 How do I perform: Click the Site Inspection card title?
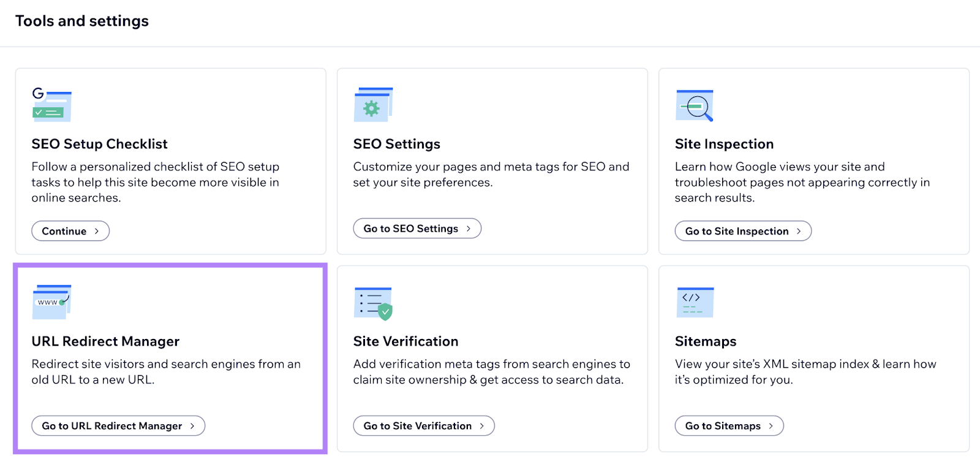pyautogui.click(x=724, y=144)
